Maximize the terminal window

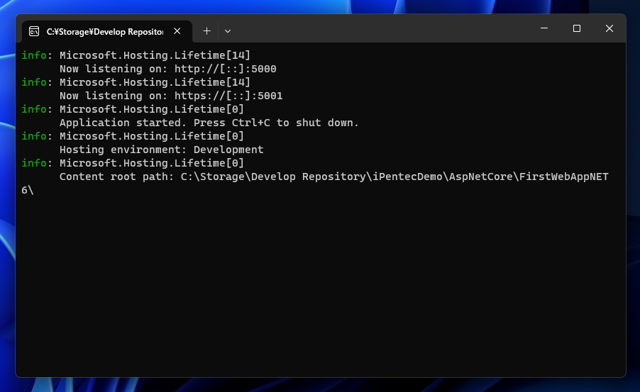coord(577,28)
